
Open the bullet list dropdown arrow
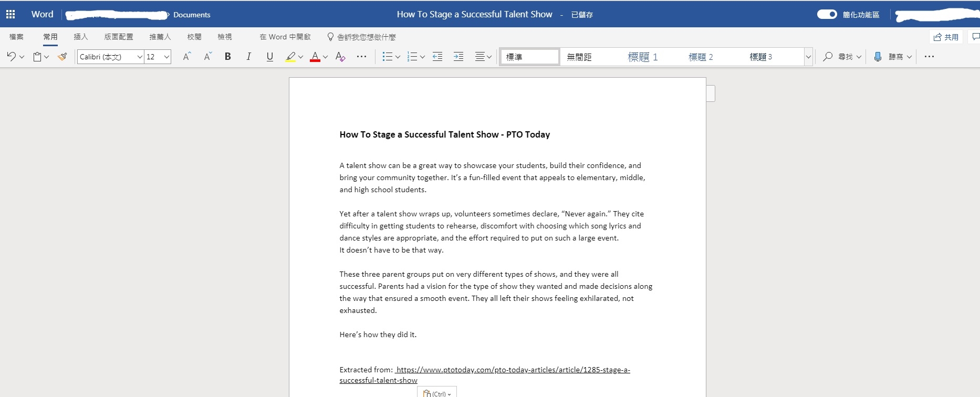[398, 57]
